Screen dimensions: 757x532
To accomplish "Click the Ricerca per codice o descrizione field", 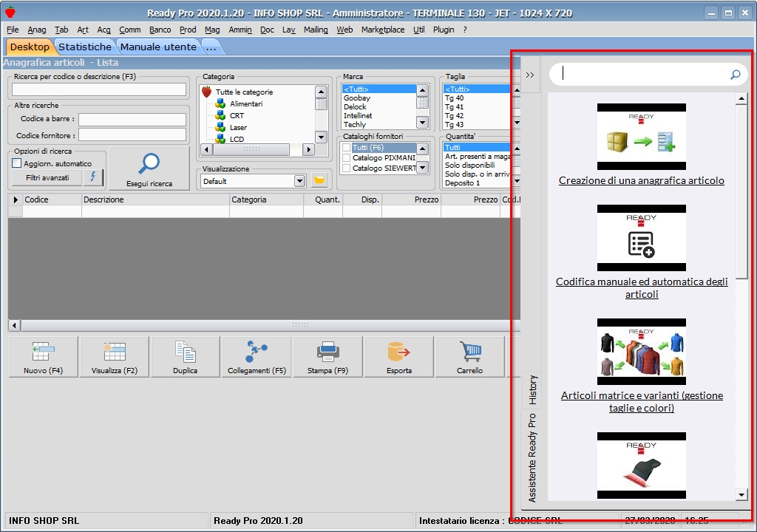I will point(99,89).
